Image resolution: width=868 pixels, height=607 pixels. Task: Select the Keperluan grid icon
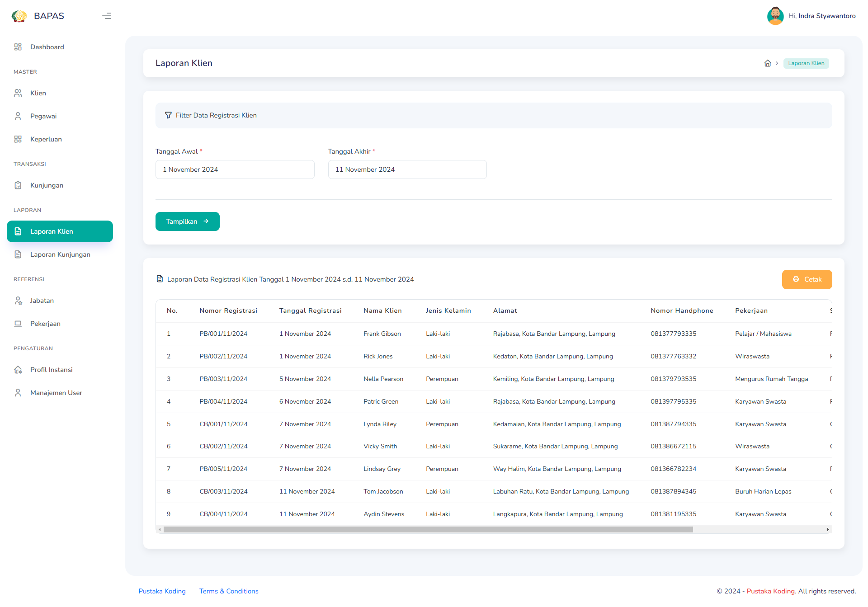pos(18,139)
